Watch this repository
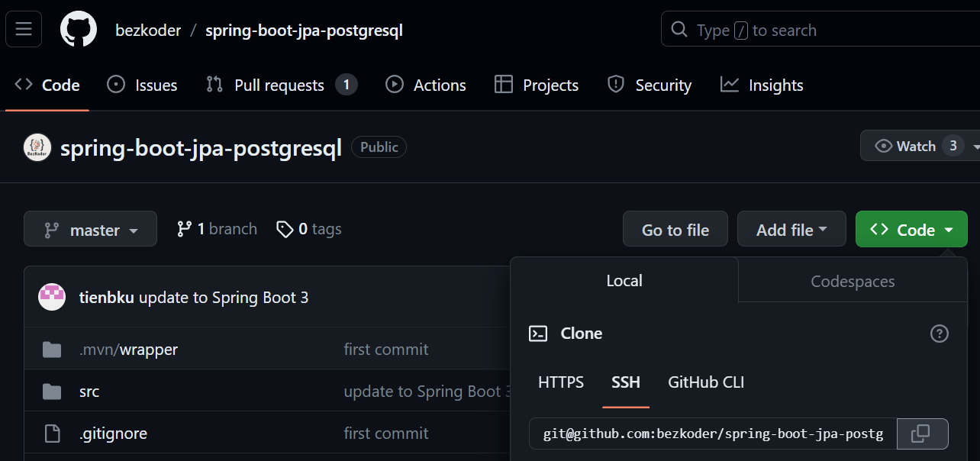The width and height of the screenshot is (980, 461). (x=914, y=146)
